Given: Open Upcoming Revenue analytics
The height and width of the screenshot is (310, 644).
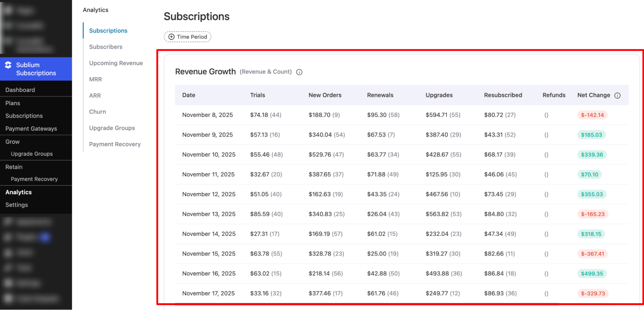Looking at the screenshot, I should [116, 63].
